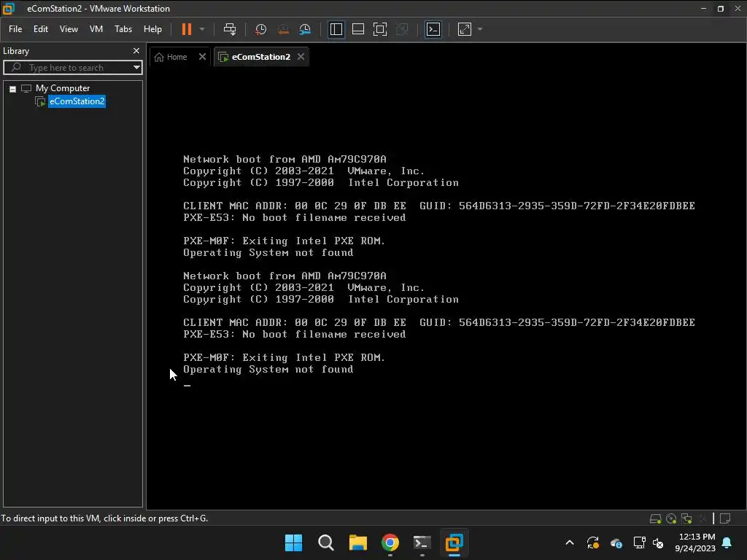The image size is (747, 560).
Task: Click the network adapter status icon
Action: pyautogui.click(x=686, y=518)
